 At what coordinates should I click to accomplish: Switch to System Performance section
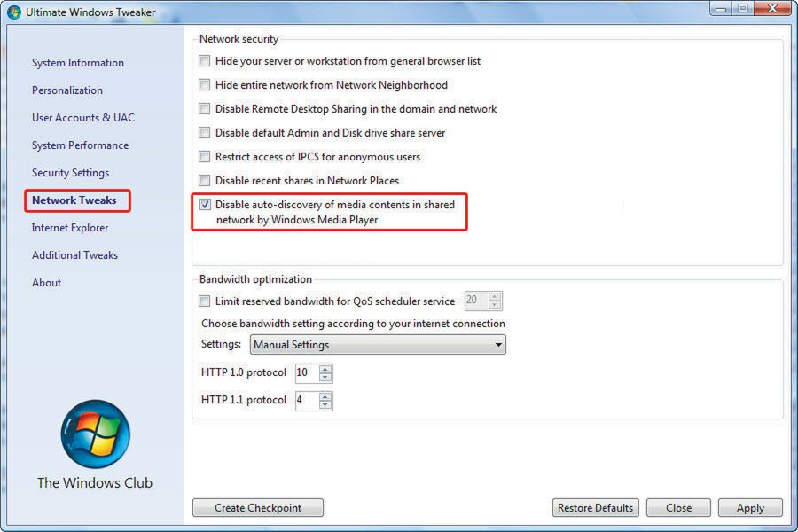pos(80,145)
